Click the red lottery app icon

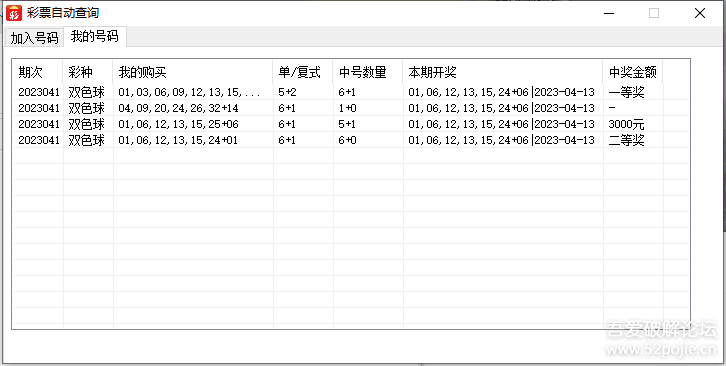pos(13,13)
